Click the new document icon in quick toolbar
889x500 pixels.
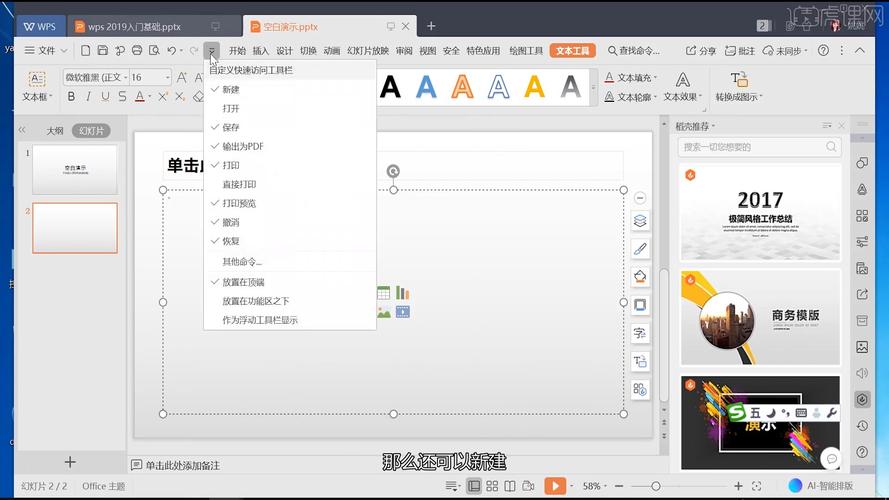click(x=85, y=50)
